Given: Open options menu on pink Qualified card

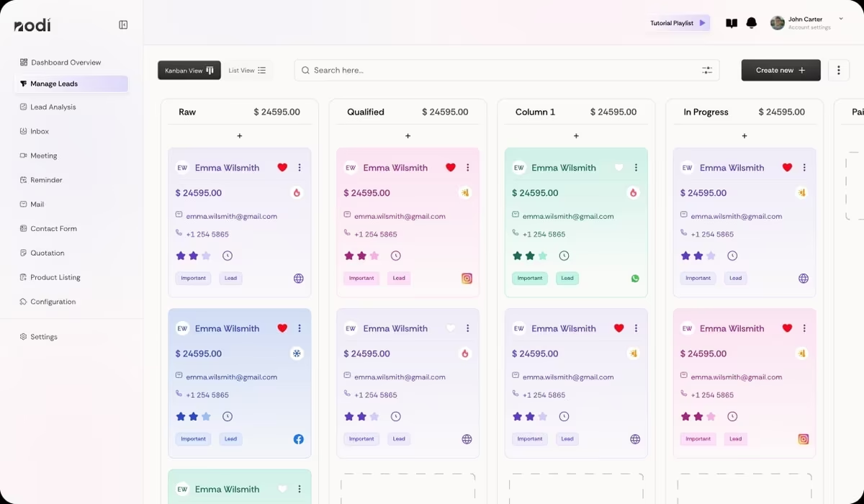Looking at the screenshot, I should 468,168.
